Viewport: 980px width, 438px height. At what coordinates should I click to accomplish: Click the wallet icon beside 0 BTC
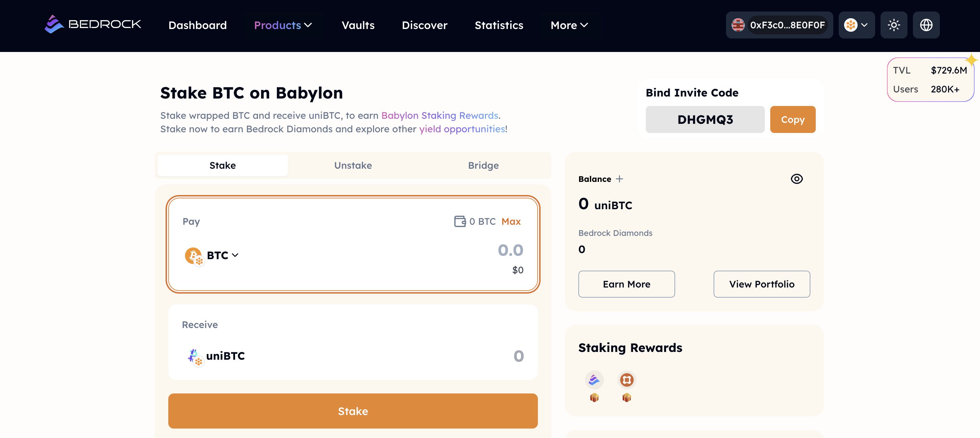click(x=460, y=221)
